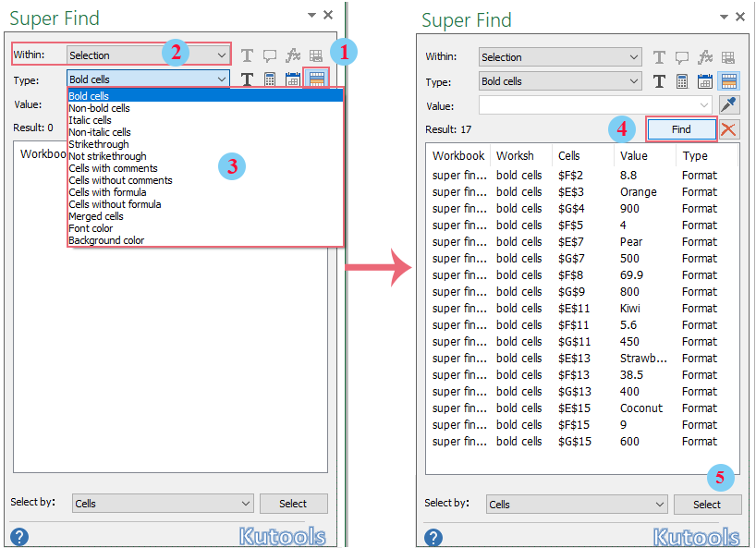Choose 'Background color' from the Type list
This screenshot has height=548, width=756.
pyautogui.click(x=106, y=240)
